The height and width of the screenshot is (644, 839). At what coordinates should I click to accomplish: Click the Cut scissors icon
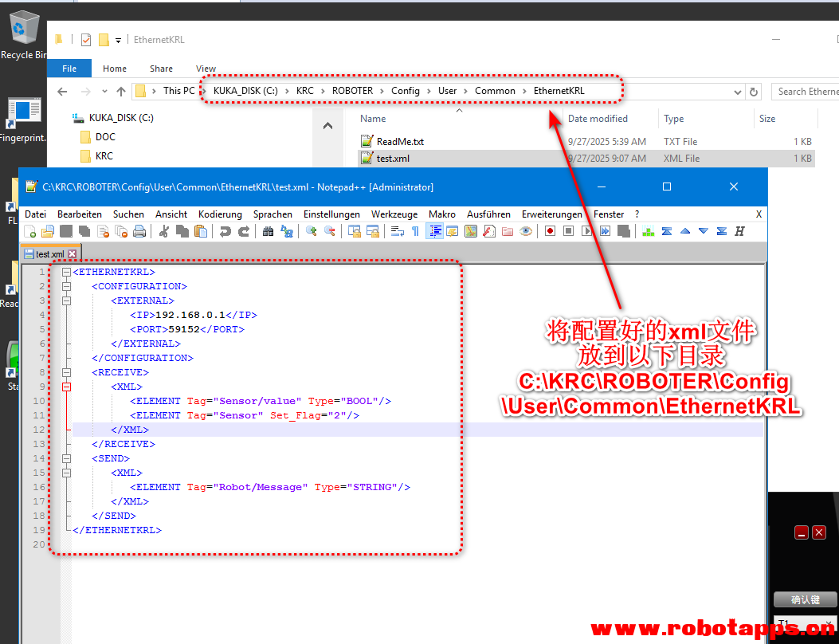[x=163, y=231]
